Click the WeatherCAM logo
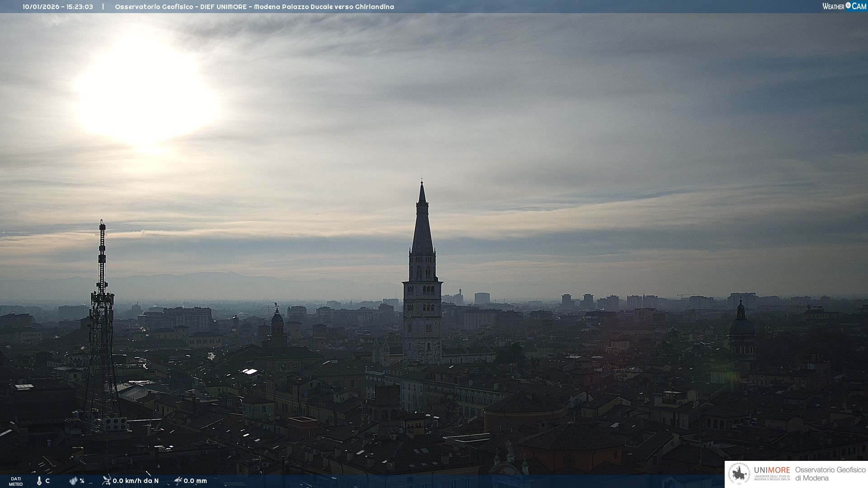The image size is (868, 488). pyautogui.click(x=844, y=6)
